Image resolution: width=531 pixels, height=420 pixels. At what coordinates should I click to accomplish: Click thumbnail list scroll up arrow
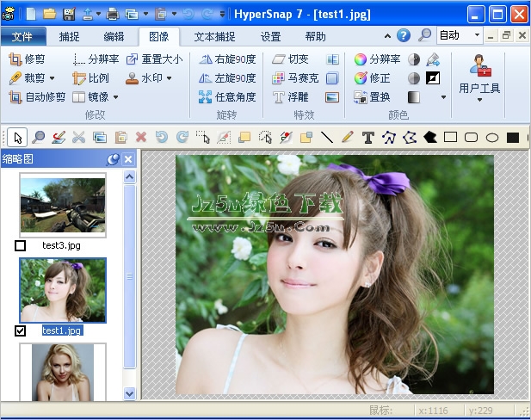tap(129, 176)
